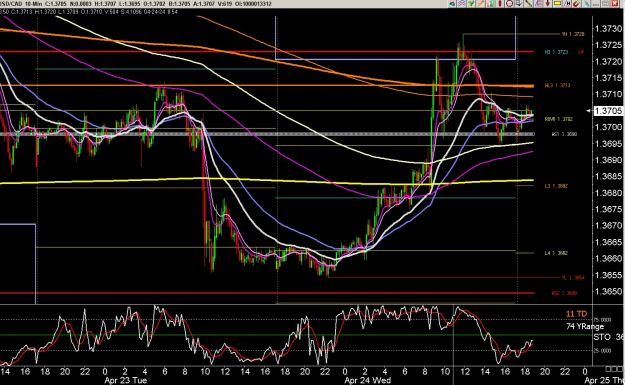This screenshot has width=625, height=385.
Task: Click the L3 1.3682 pivot level label
Action: click(556, 186)
